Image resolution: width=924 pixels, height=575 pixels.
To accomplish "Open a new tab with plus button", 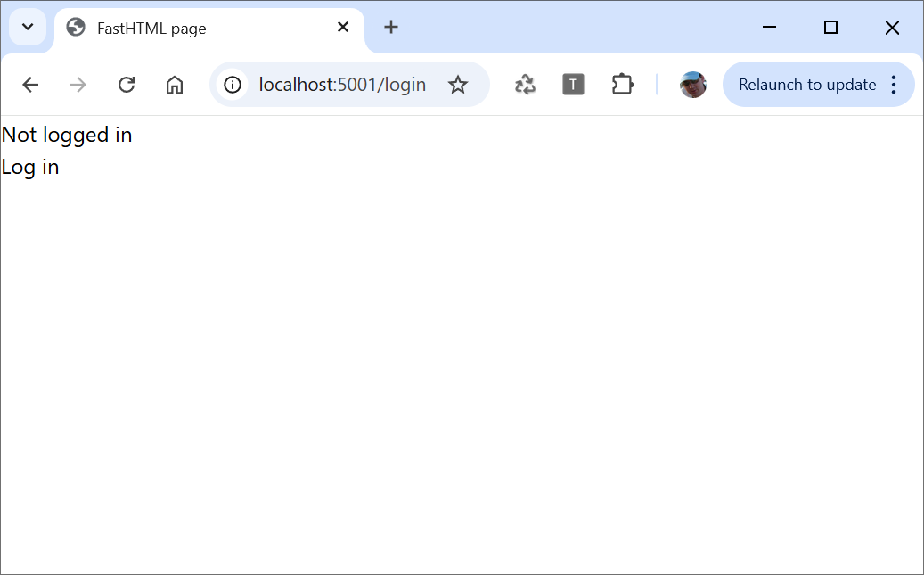I will (x=391, y=27).
